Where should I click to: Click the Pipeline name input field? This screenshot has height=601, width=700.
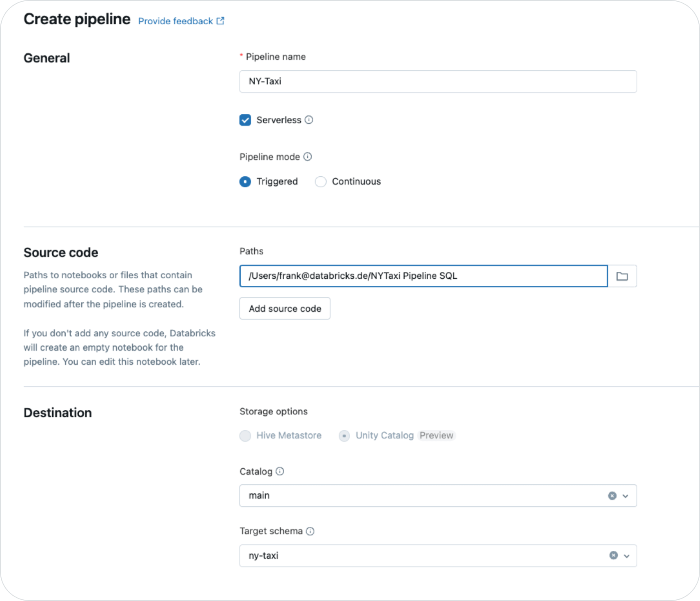click(438, 81)
